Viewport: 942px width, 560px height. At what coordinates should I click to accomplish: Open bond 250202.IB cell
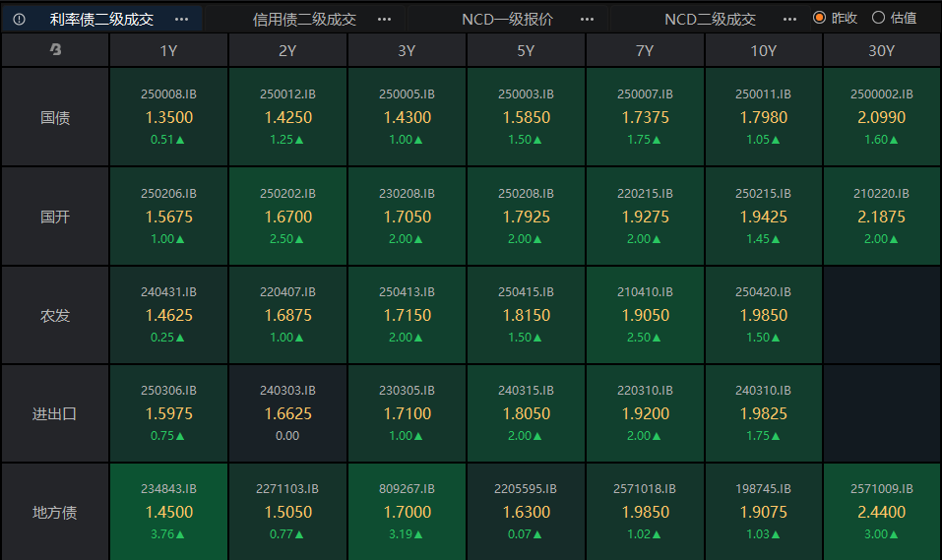point(287,216)
